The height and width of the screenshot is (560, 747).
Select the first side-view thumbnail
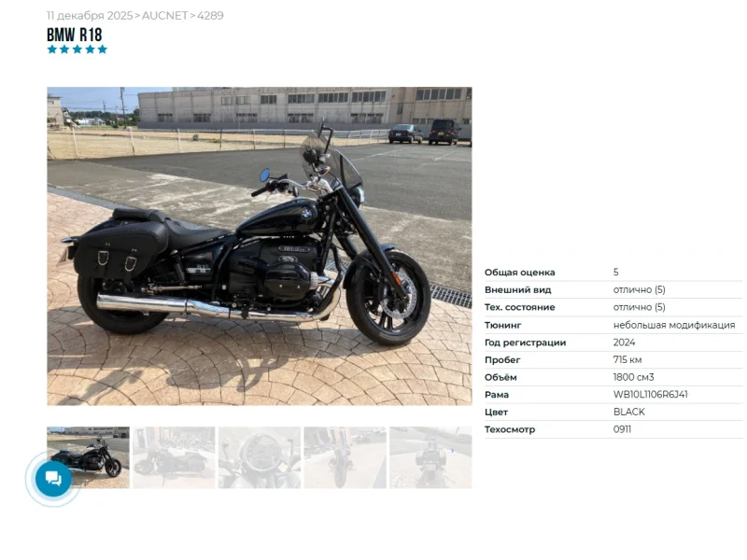click(x=88, y=457)
